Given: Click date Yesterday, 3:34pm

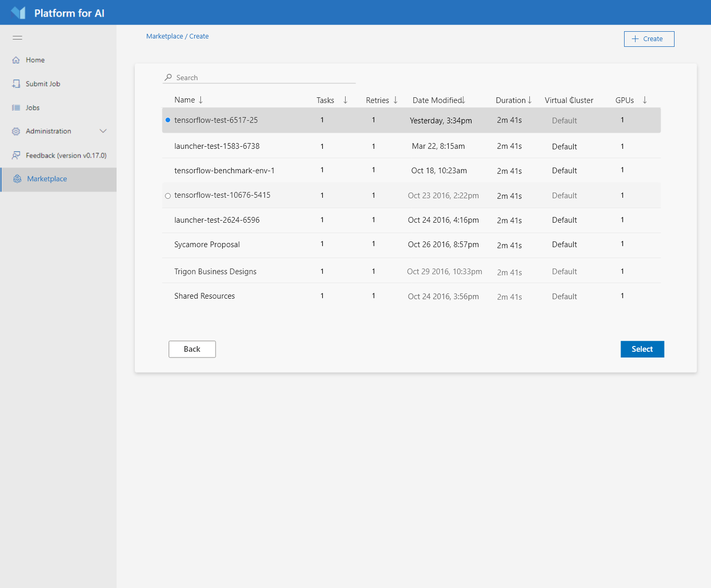Looking at the screenshot, I should (x=441, y=121).
